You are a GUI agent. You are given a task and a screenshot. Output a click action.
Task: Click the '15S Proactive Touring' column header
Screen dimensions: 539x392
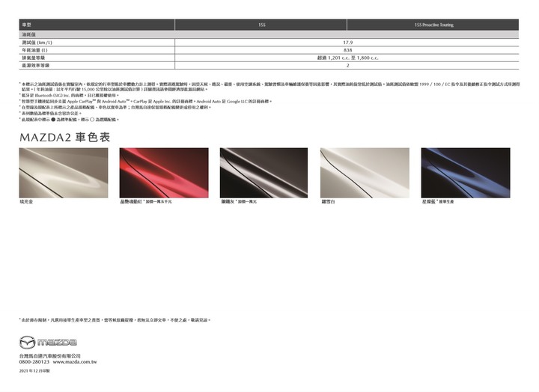pos(433,25)
